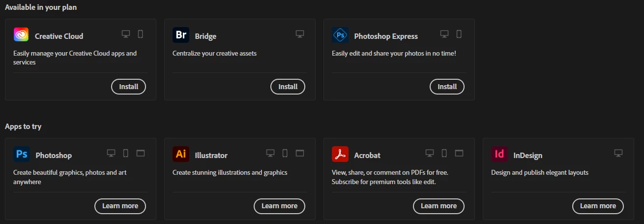The width and height of the screenshot is (644, 224).
Task: Install Adobe Bridge
Action: [x=288, y=87]
